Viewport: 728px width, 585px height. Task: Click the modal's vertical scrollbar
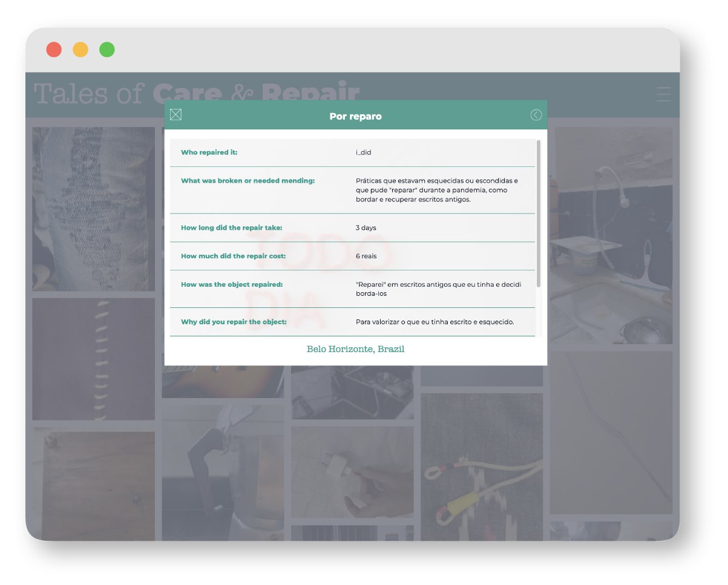pyautogui.click(x=539, y=214)
